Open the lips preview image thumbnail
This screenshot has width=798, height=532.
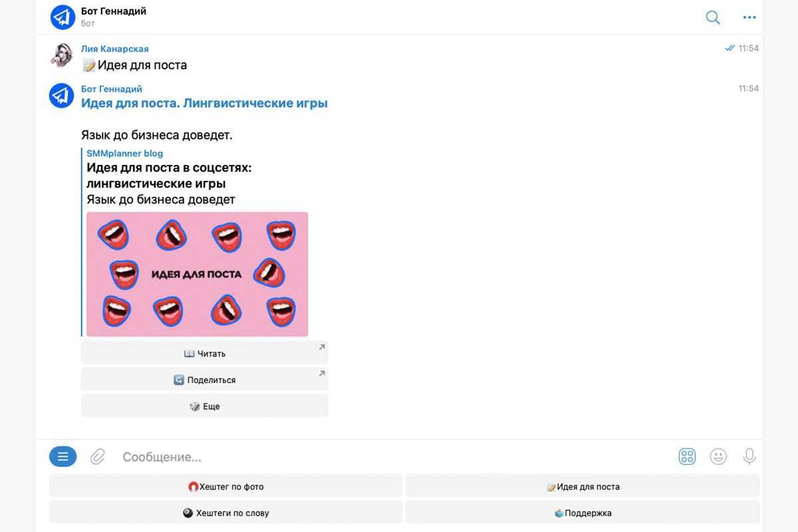coord(197,274)
